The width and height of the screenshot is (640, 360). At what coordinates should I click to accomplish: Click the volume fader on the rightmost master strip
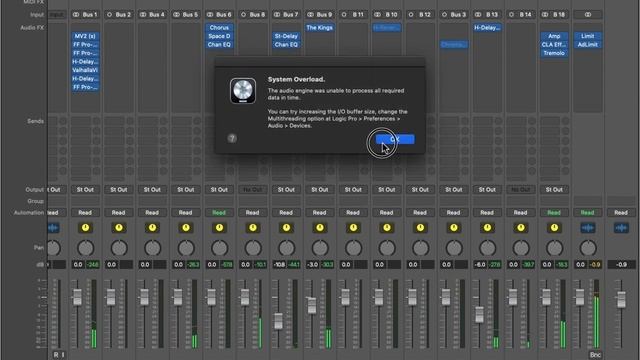point(621,300)
